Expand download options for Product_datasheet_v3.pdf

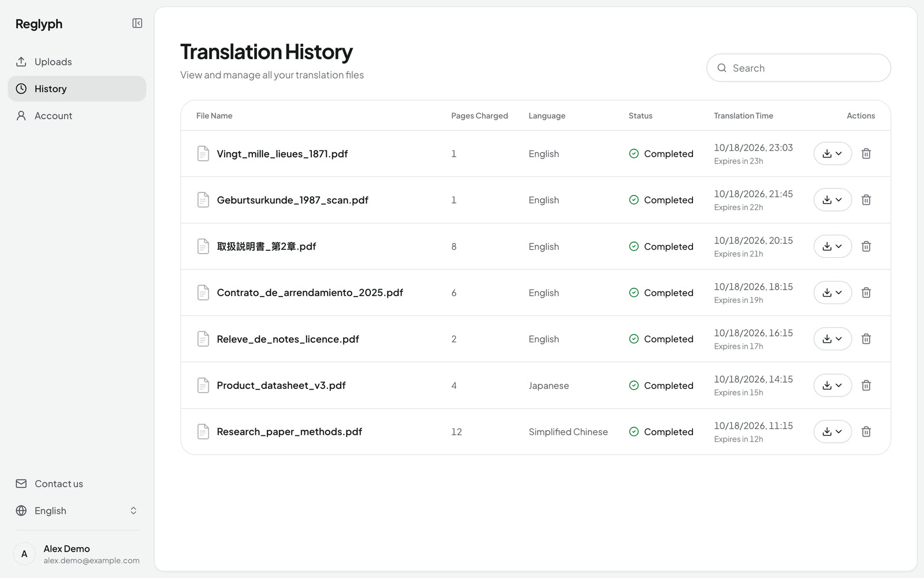click(x=833, y=386)
